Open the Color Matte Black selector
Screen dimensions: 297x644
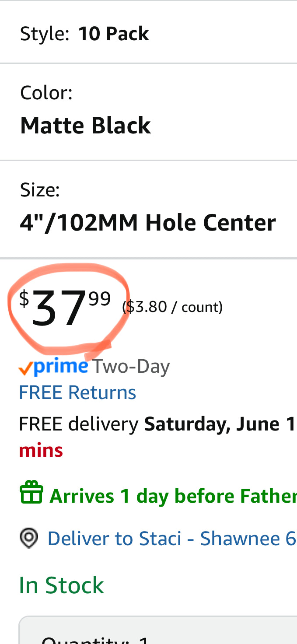pos(148,112)
